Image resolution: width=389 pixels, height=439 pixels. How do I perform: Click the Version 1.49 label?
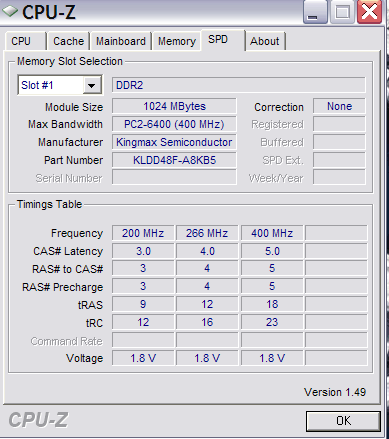(335, 392)
